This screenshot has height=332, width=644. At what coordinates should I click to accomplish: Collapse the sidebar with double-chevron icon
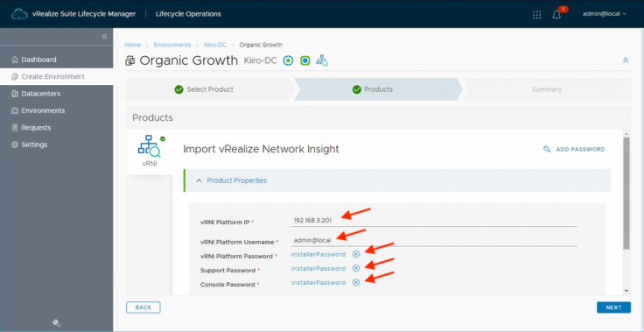105,36
